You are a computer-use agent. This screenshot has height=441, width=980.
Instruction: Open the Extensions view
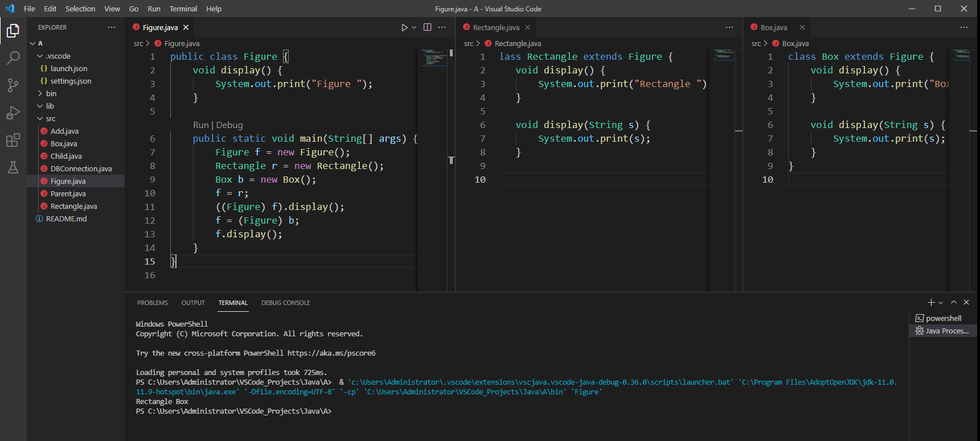point(13,140)
